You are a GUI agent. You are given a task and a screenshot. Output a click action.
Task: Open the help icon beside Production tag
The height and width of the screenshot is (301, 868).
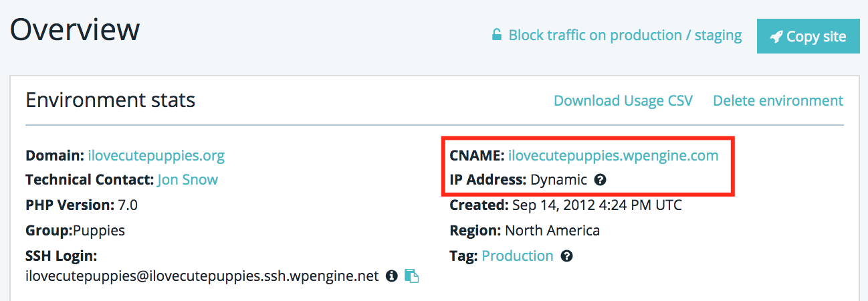tap(567, 256)
